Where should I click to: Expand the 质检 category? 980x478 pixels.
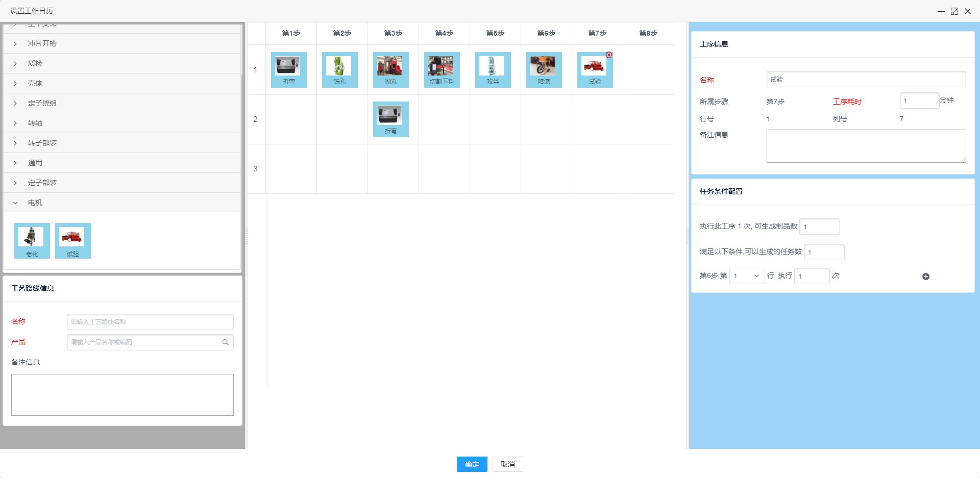click(x=122, y=63)
